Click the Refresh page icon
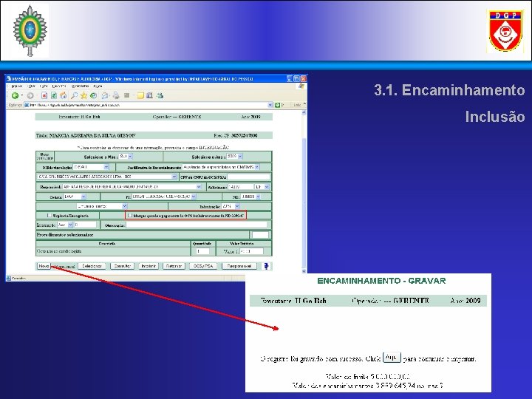 [x=54, y=95]
